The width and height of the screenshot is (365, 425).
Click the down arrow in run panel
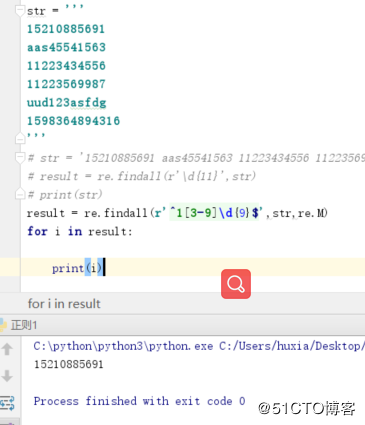tap(7, 376)
